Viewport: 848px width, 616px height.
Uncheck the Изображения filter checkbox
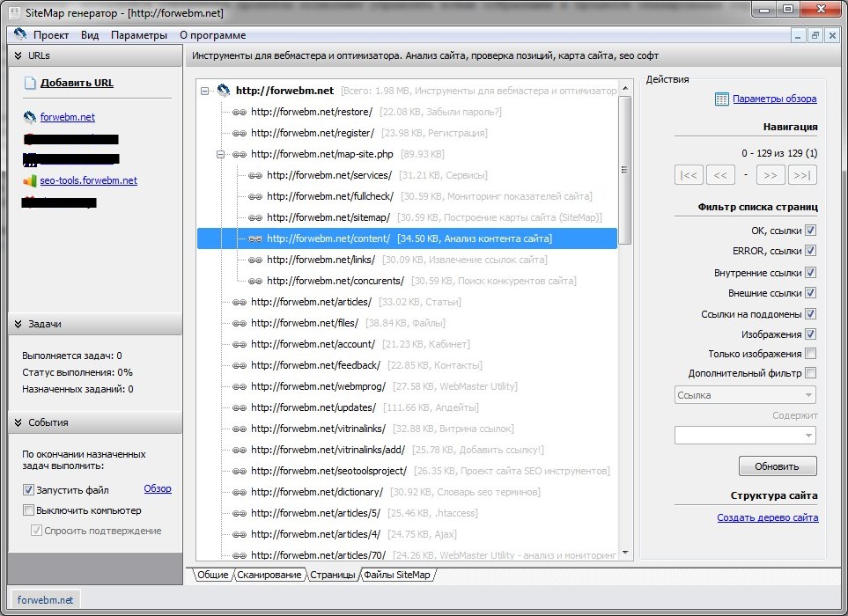coord(810,334)
